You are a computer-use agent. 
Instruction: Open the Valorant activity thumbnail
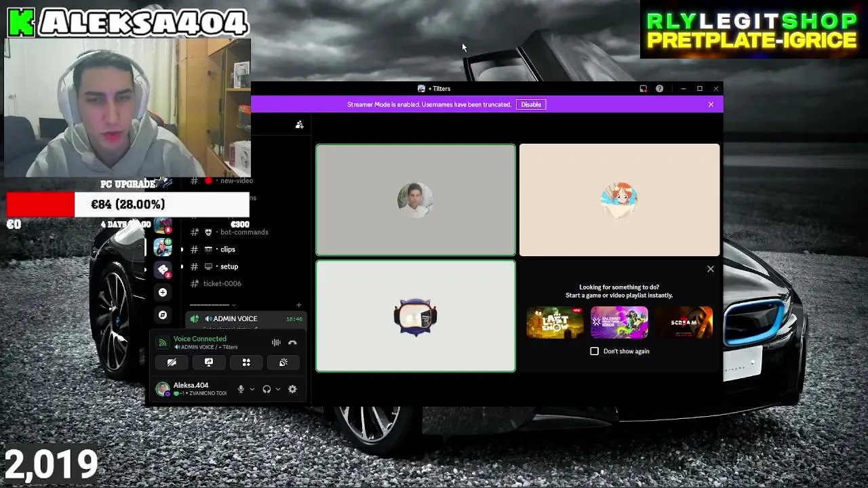(x=619, y=323)
